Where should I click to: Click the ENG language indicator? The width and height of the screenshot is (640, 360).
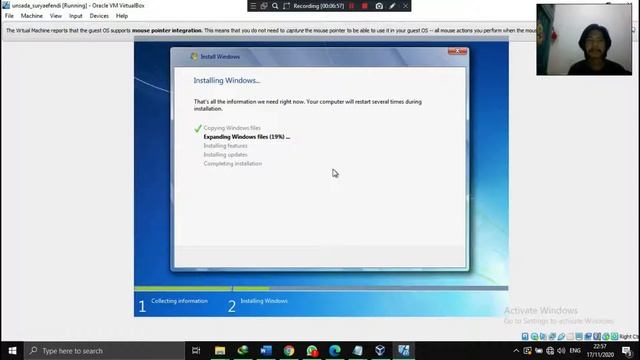[575, 351]
